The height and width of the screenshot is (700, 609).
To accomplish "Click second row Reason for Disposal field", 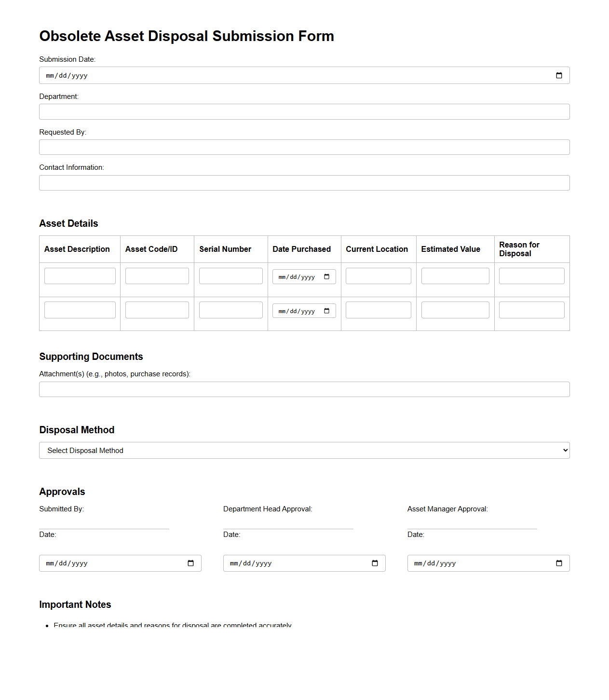I will pos(531,310).
